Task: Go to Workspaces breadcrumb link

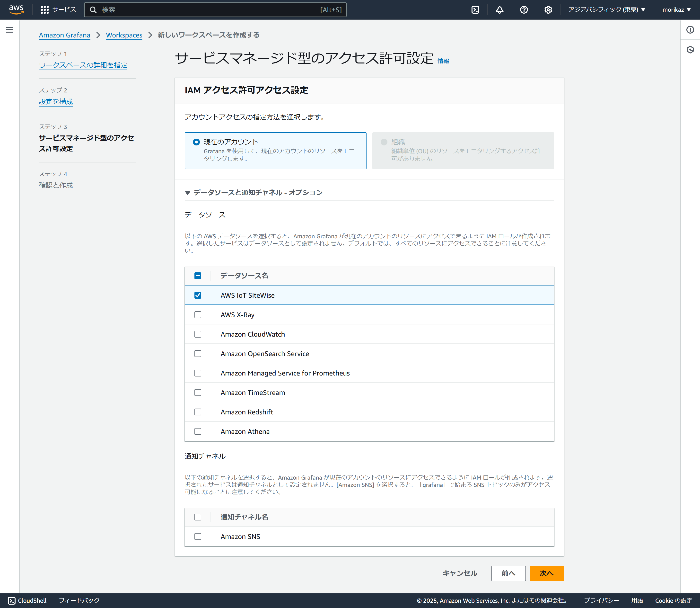Action: coord(124,35)
